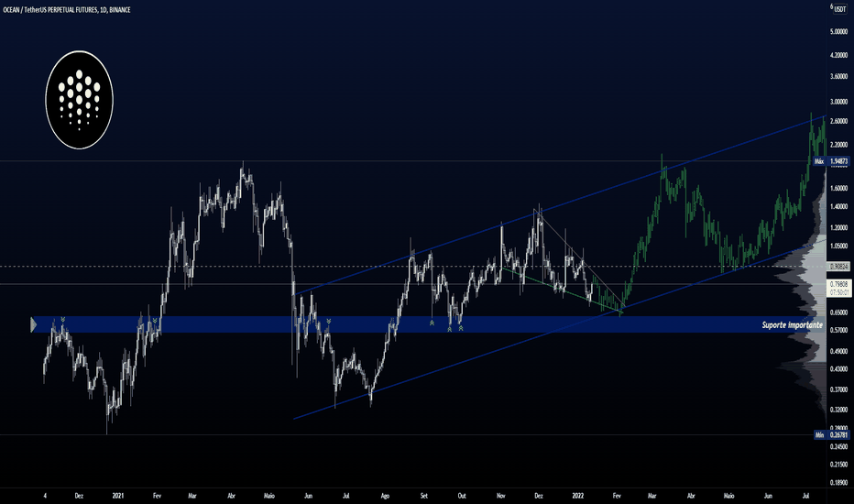Click the '4' date label at start of time axis

click(x=45, y=496)
